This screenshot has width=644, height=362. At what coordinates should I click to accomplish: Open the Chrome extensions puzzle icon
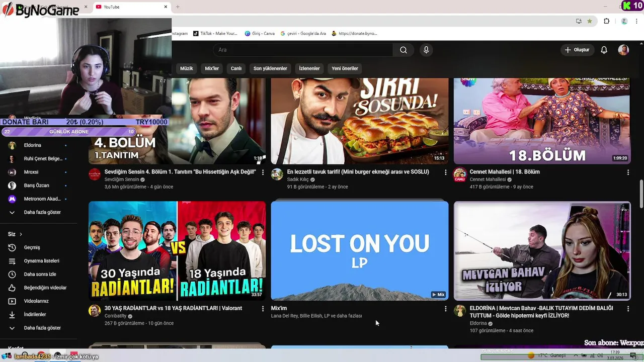(x=606, y=21)
